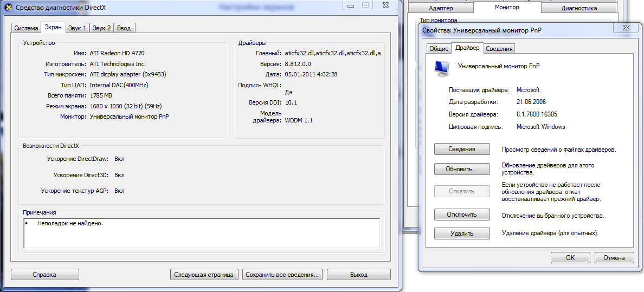Open the Диагностика tab

(579, 8)
